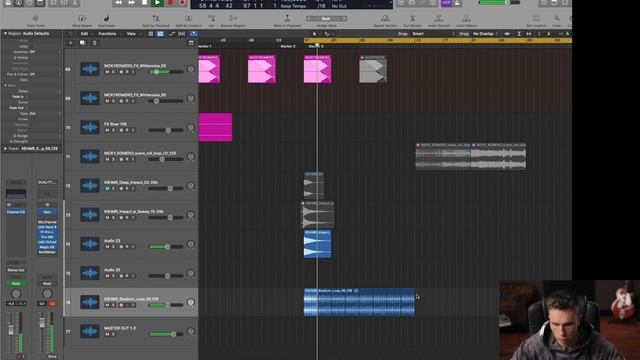Viewport: 640px width, 360px height.
Task: Open the Channel EQ plugin slot
Action: pyautogui.click(x=16, y=212)
